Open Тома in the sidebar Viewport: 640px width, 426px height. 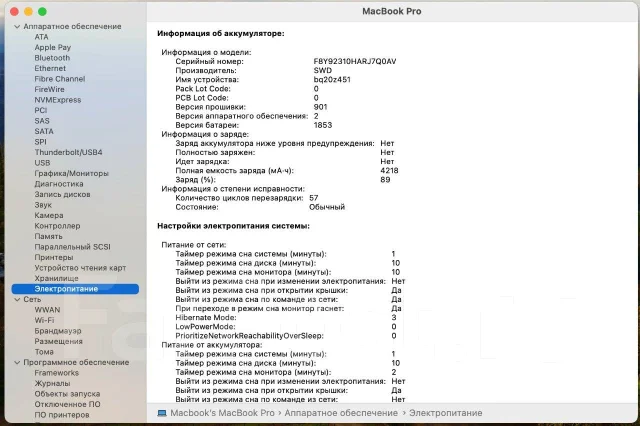pyautogui.click(x=44, y=352)
